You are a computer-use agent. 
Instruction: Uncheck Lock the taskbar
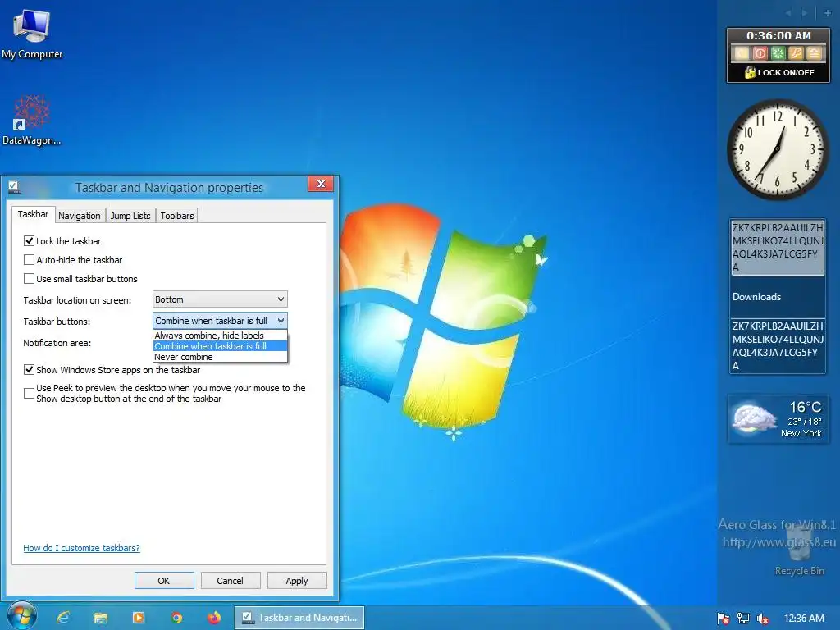pyautogui.click(x=29, y=241)
